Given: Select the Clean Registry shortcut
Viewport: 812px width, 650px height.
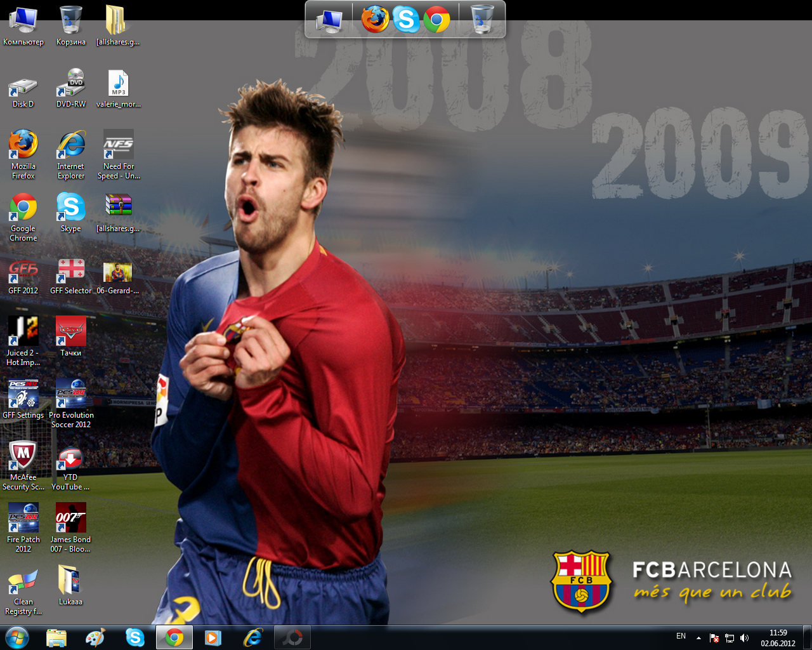Looking at the screenshot, I should tap(23, 590).
